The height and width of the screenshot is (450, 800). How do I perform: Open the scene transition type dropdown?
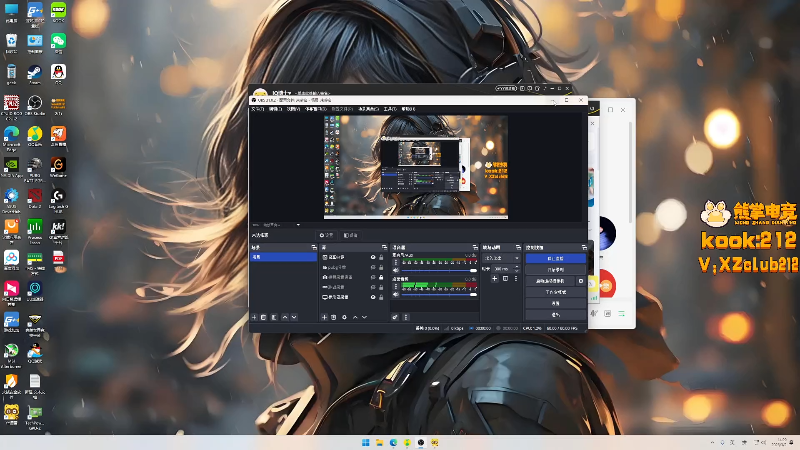point(501,258)
